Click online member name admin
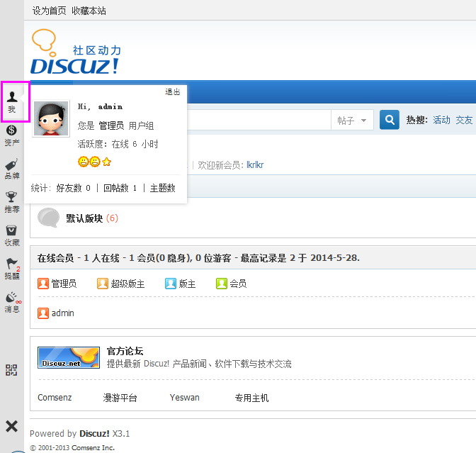Image resolution: width=476 pixels, height=453 pixels. (63, 313)
